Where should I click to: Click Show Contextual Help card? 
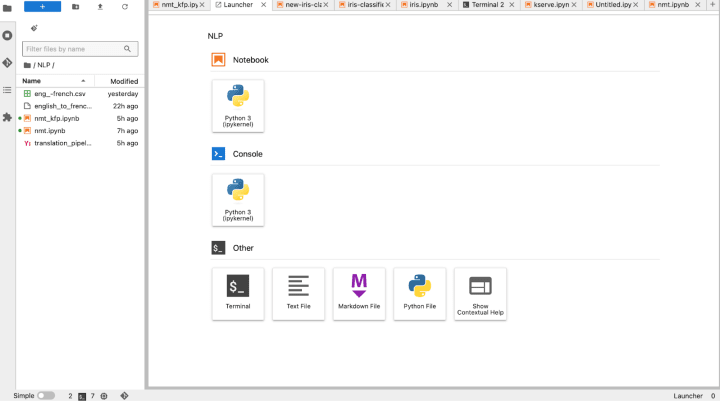click(480, 294)
